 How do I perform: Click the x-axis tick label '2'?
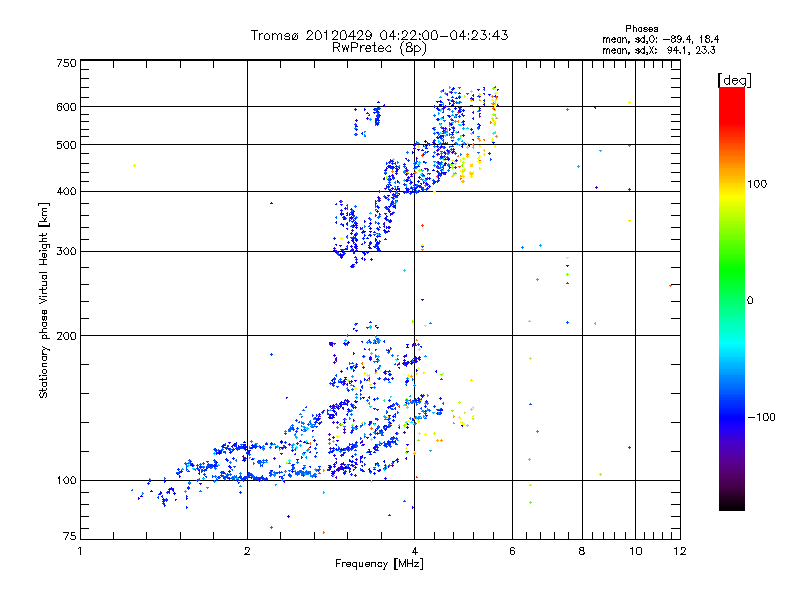[x=247, y=551]
